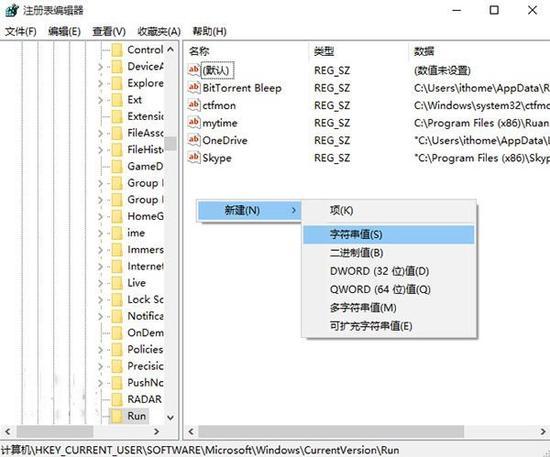Click the Control folder icon in tree
Screen dimensions: 550x457
click(117, 50)
